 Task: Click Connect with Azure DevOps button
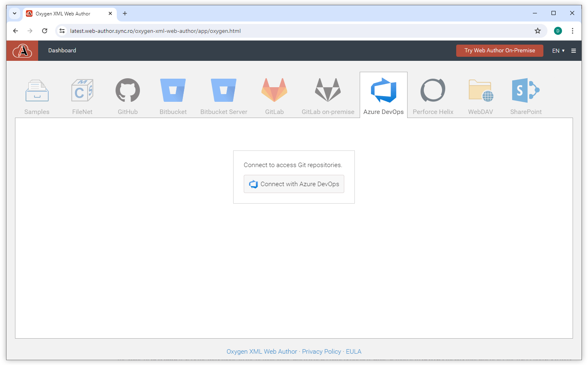click(294, 184)
